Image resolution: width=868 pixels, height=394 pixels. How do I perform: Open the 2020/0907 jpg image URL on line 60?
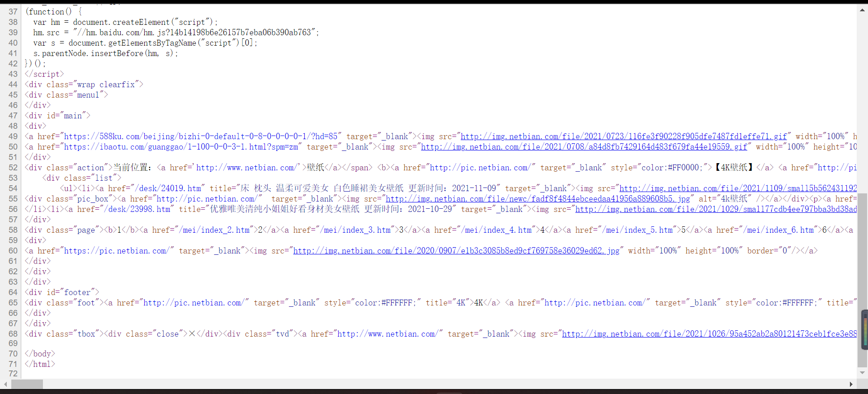pyautogui.click(x=456, y=251)
